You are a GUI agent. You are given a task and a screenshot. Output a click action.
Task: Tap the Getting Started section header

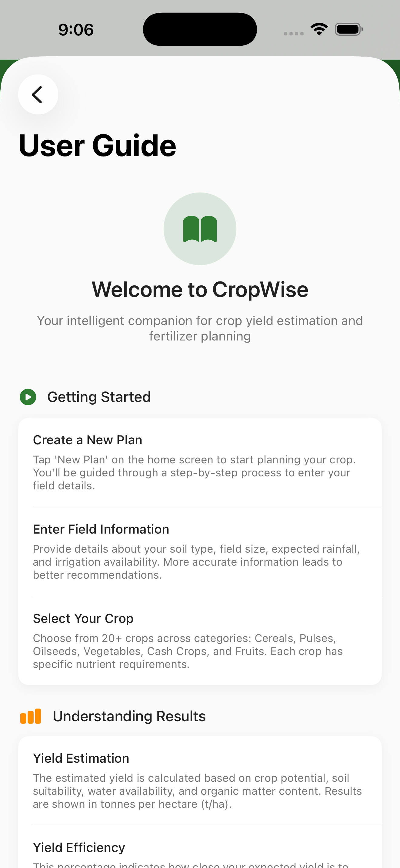pos(99,397)
